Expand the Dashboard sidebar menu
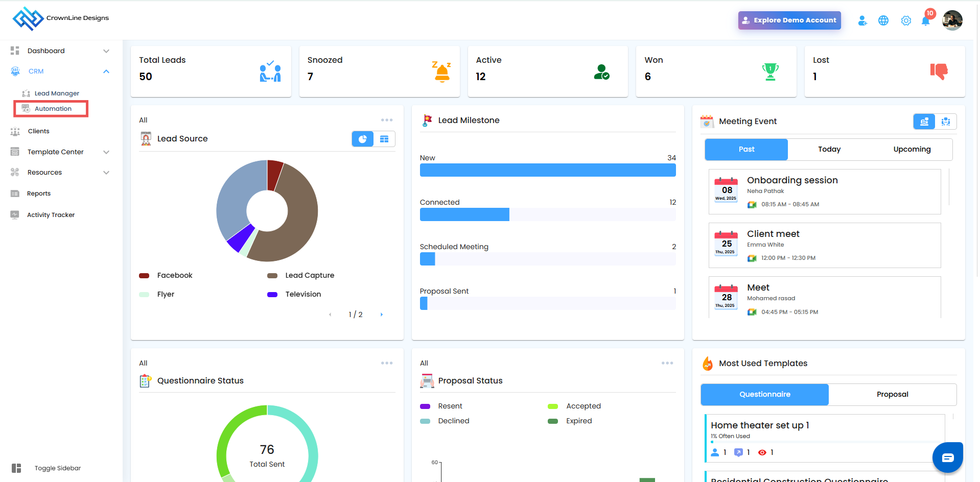This screenshot has height=482, width=980. pos(106,51)
